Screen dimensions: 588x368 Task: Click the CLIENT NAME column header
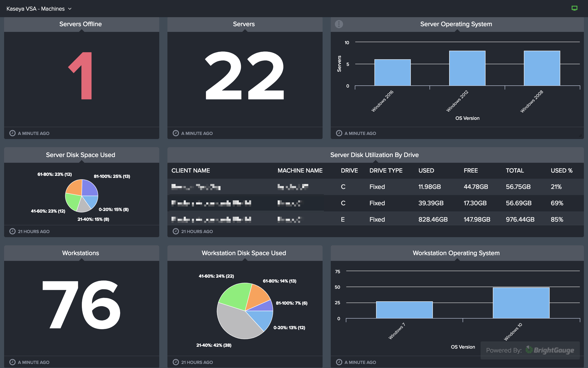pos(190,170)
